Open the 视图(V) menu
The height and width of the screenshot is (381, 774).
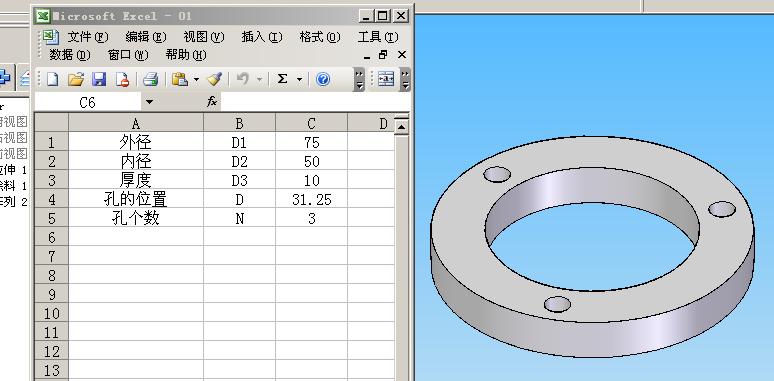(204, 37)
